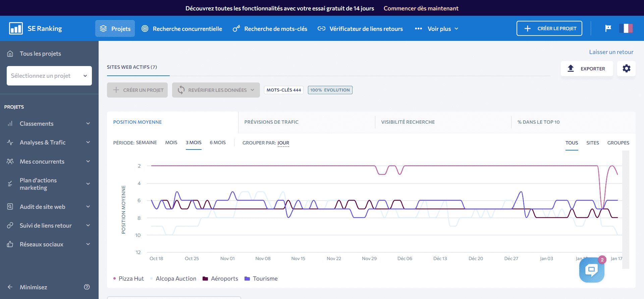This screenshot has height=299, width=644.
Task: Open Tous les projets home icon
Action: pyautogui.click(x=10, y=54)
